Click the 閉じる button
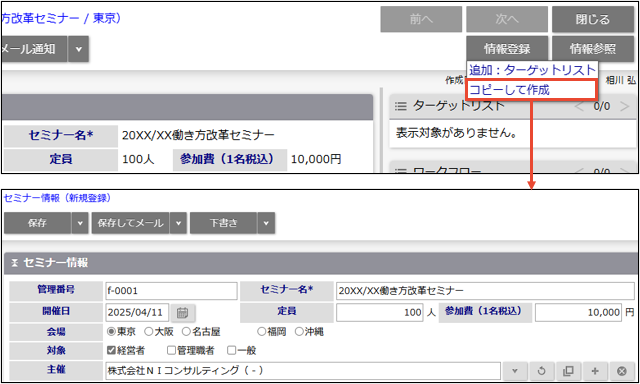Screen dimensions: 640x384 pos(593,19)
